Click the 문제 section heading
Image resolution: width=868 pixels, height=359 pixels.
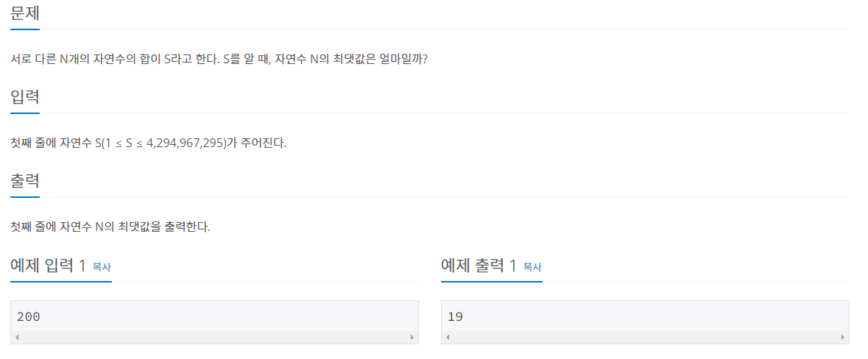(25, 14)
